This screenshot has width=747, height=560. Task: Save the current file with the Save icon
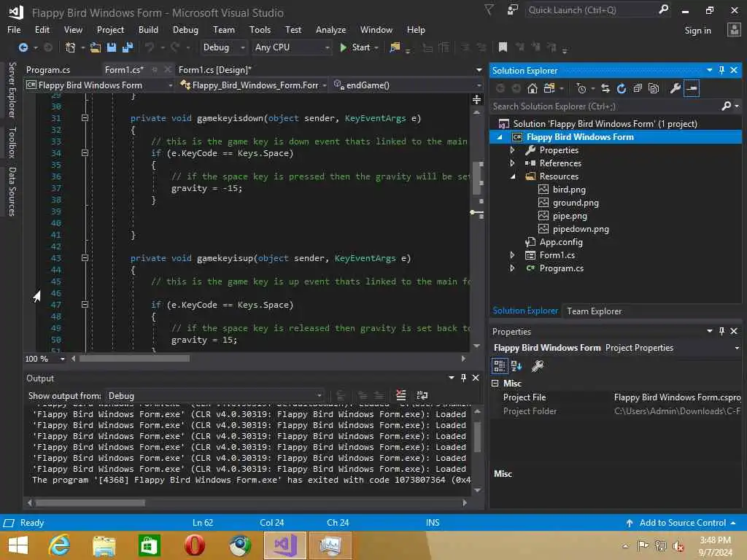[112, 47]
